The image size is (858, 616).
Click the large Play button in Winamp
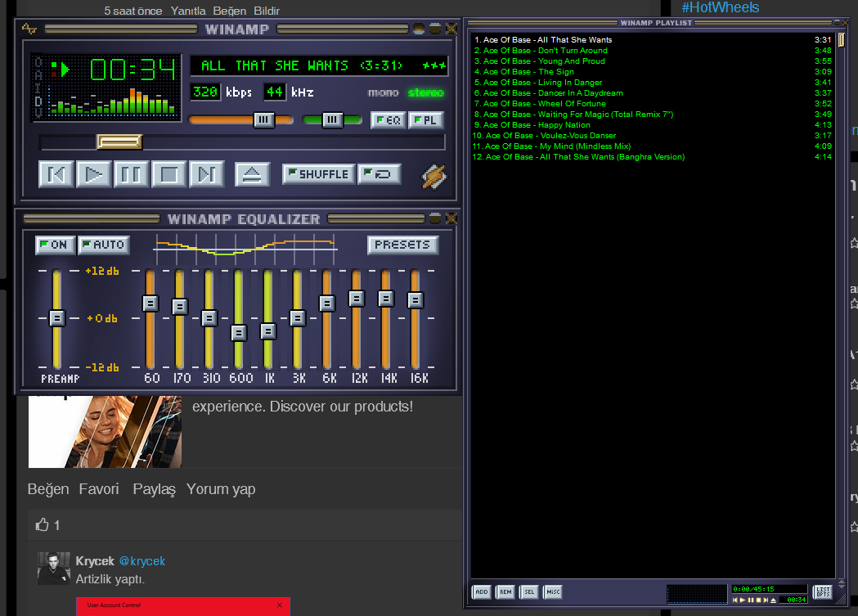94,174
